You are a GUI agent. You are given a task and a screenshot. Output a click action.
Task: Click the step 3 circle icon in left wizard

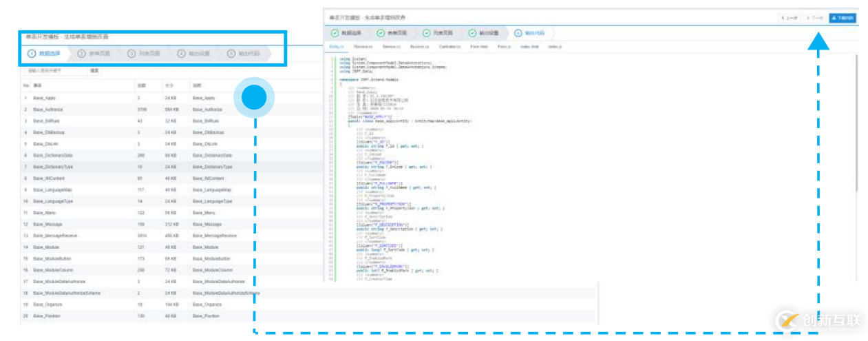point(132,53)
